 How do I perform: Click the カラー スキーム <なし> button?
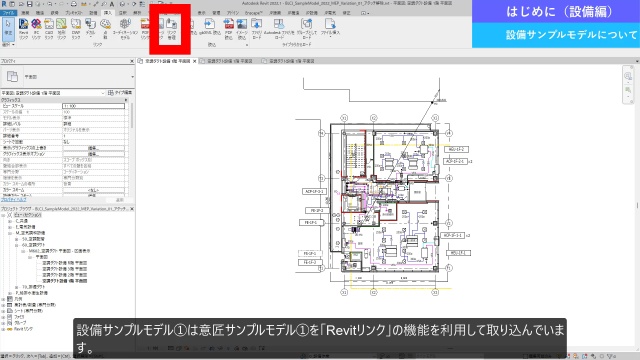pos(93,190)
